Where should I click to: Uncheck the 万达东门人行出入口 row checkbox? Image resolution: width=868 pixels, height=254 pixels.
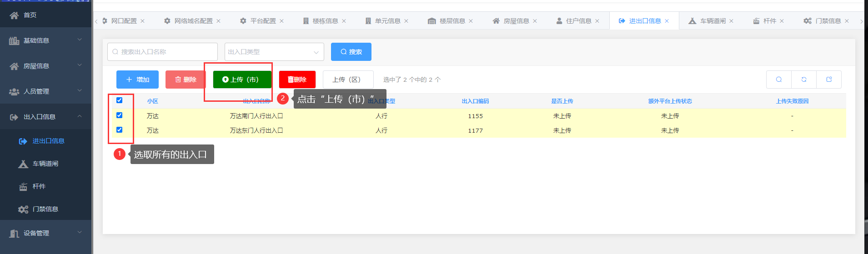119,130
